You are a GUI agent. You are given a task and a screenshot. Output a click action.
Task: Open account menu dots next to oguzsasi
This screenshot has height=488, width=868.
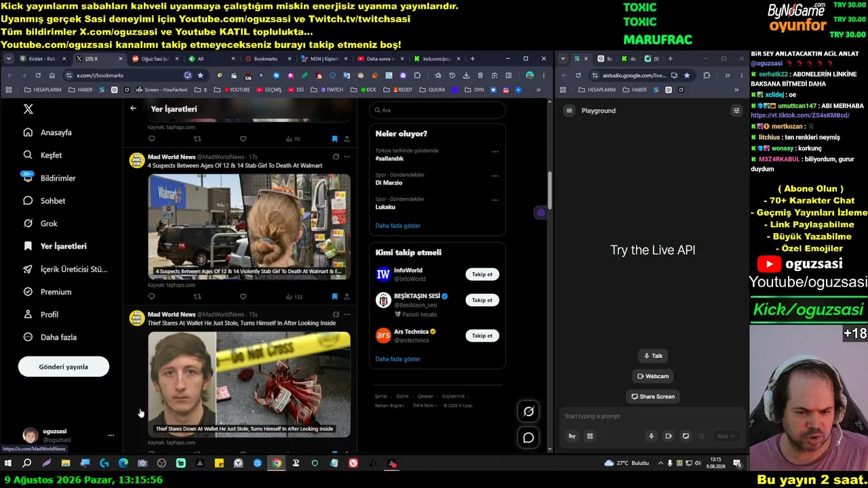111,436
